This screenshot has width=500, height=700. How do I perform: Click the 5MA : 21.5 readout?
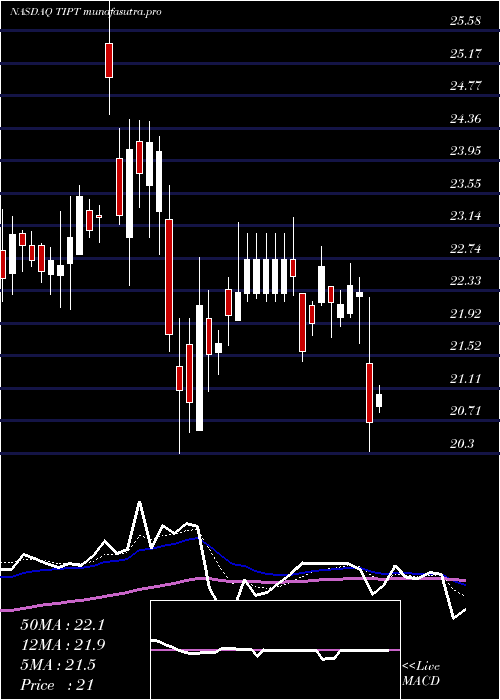click(58, 665)
